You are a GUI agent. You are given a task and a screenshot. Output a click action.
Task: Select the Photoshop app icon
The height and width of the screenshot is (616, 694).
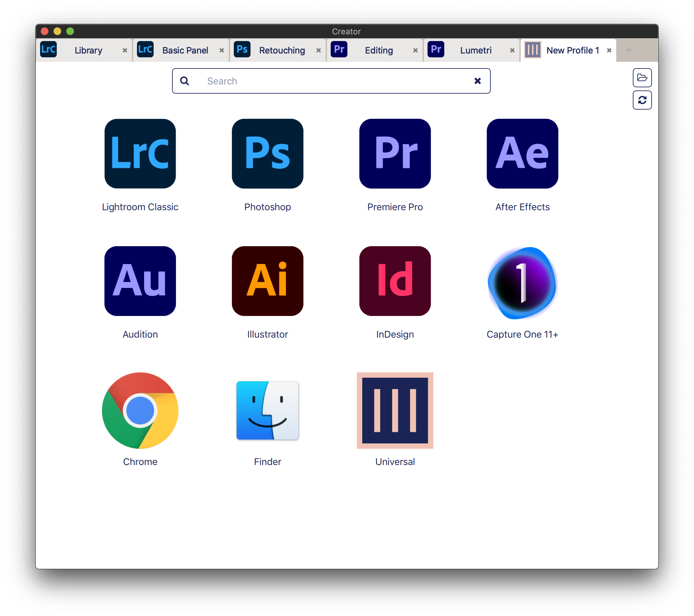268,154
